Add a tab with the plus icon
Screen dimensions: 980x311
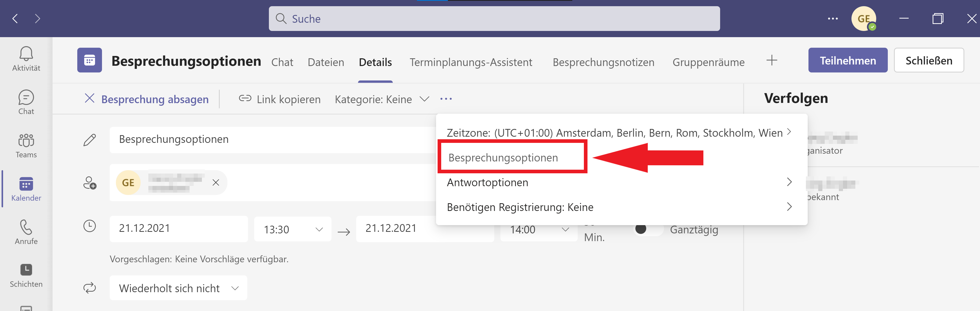click(772, 60)
